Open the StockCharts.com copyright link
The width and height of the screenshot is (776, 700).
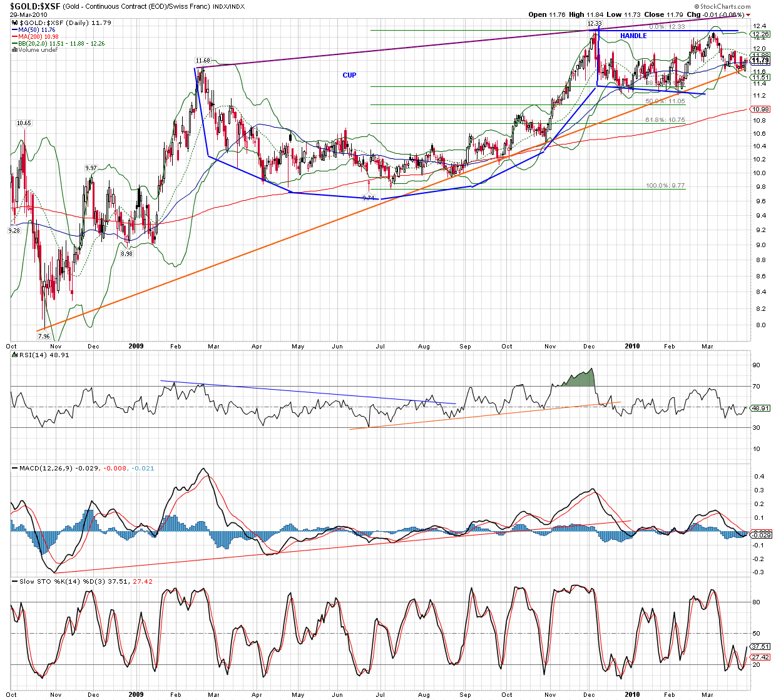(x=723, y=6)
